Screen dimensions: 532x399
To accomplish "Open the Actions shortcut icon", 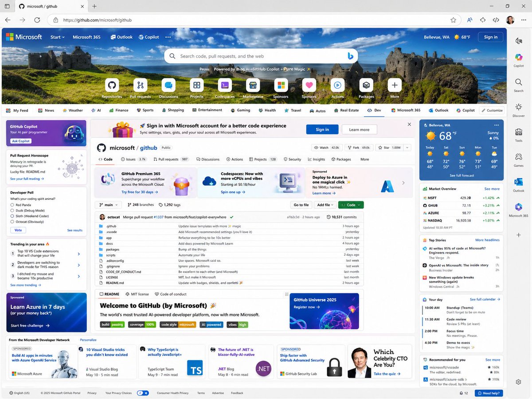I will [x=337, y=85].
